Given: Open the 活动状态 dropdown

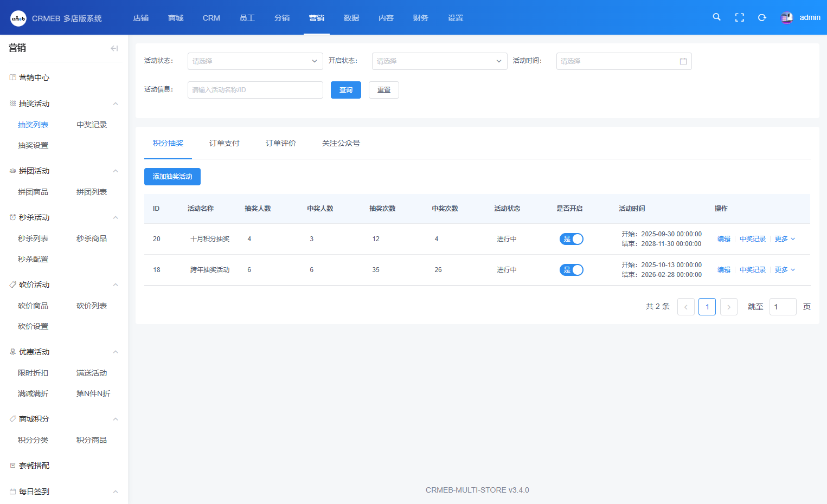Looking at the screenshot, I should pyautogui.click(x=255, y=61).
